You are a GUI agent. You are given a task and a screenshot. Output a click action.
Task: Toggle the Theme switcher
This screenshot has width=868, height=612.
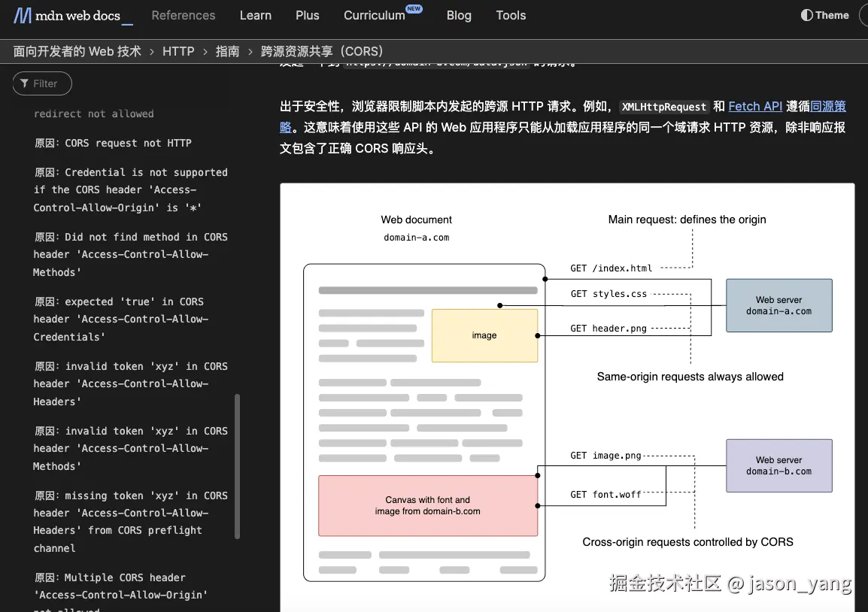[824, 16]
